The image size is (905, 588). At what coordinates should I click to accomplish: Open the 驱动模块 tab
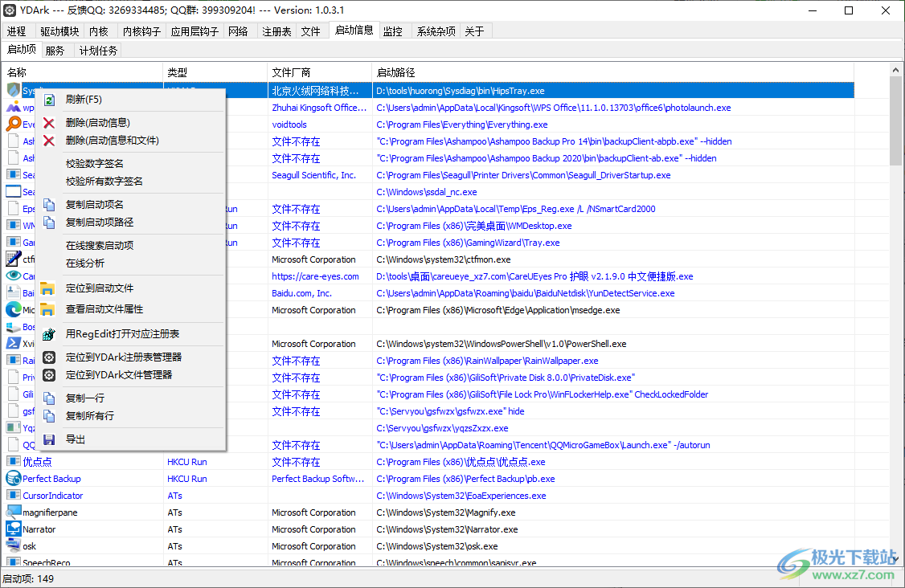pyautogui.click(x=59, y=32)
